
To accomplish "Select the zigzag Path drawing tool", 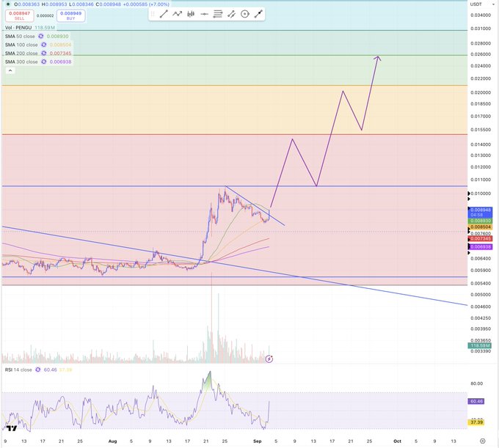I will click(x=178, y=14).
